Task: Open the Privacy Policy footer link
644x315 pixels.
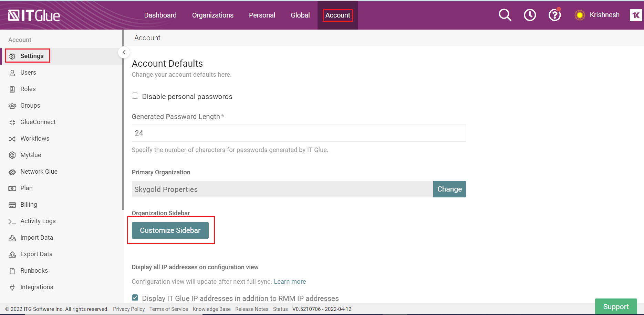Action: tap(129, 309)
